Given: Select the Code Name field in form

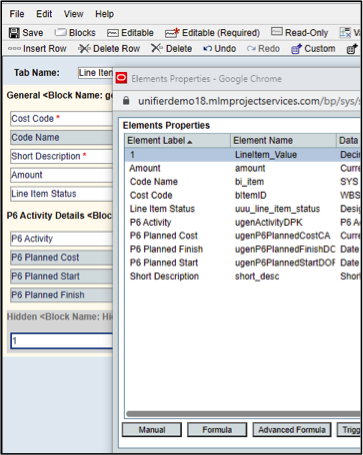Looking at the screenshot, I should (61, 137).
